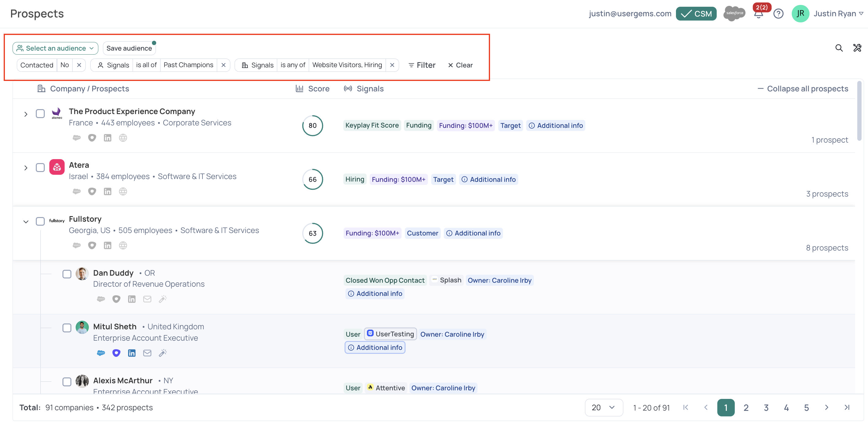Open the notifications bell icon
868x436 pixels.
tap(758, 14)
